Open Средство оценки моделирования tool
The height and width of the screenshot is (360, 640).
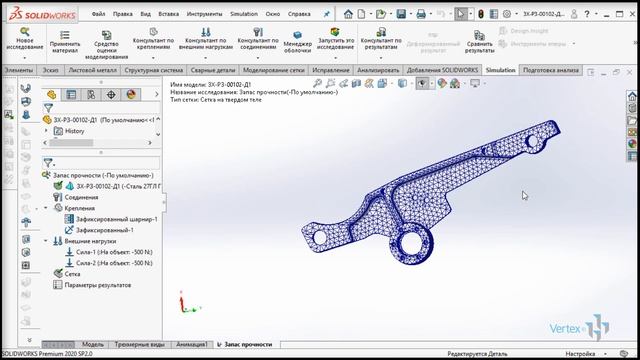click(107, 45)
